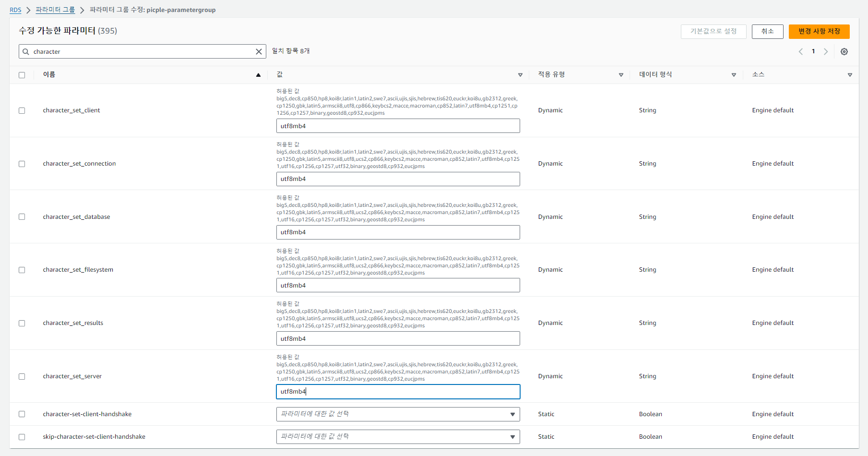Click the sort arrow for apply type column
Screen dimensions: 868x456
621,75
